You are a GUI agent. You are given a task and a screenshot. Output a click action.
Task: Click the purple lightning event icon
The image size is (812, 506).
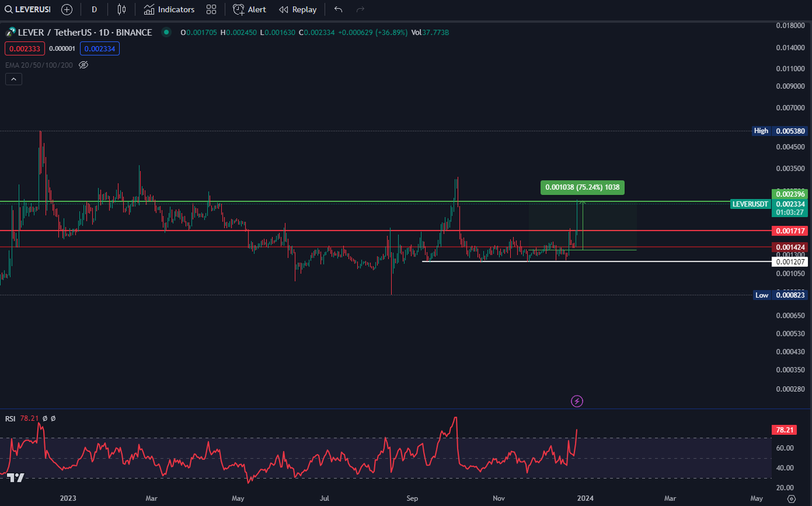[577, 401]
